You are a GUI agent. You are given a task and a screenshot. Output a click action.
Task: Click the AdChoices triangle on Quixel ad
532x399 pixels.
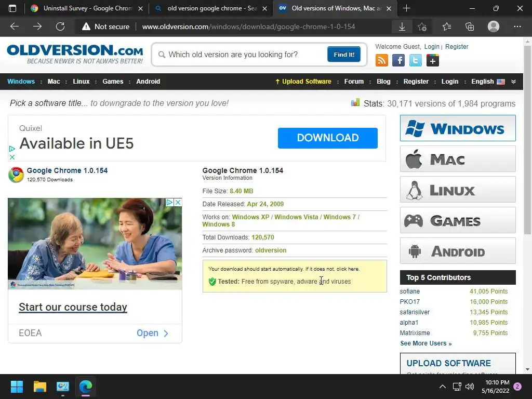coord(12,149)
